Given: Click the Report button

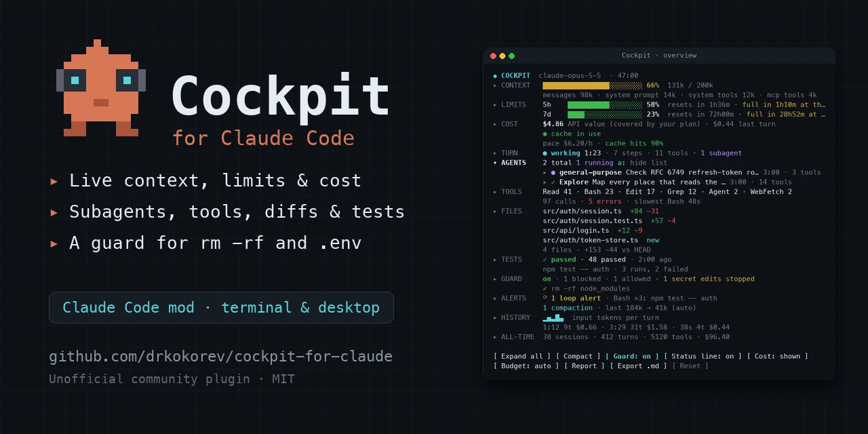Looking at the screenshot, I should click(x=585, y=366).
